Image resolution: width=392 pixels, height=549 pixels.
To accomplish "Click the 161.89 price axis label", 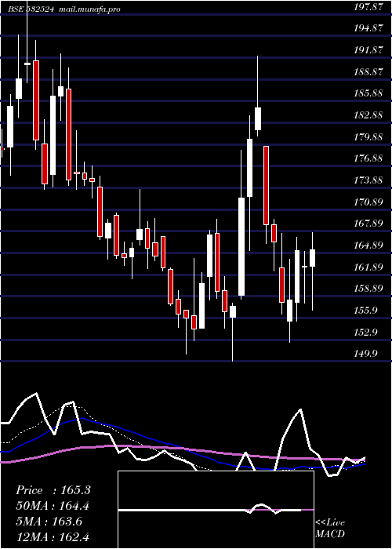I will (x=368, y=267).
